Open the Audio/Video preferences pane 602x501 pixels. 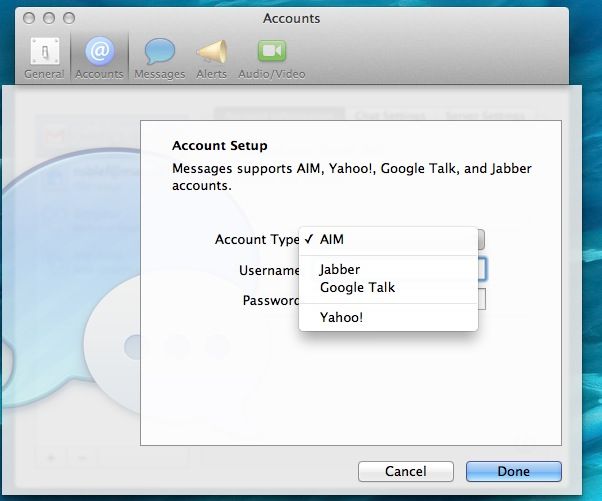[272, 58]
